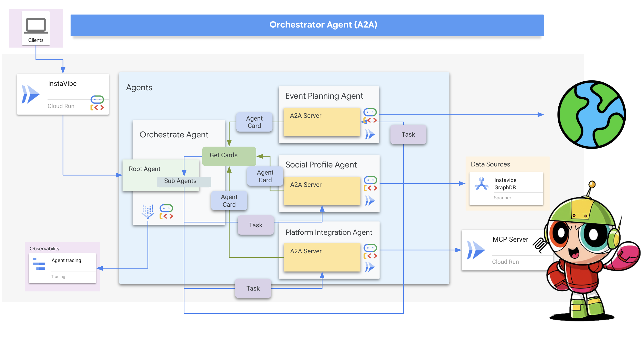The image size is (644, 339).
Task: Click the Task box beside Event Planning Agent
Action: pos(408,134)
